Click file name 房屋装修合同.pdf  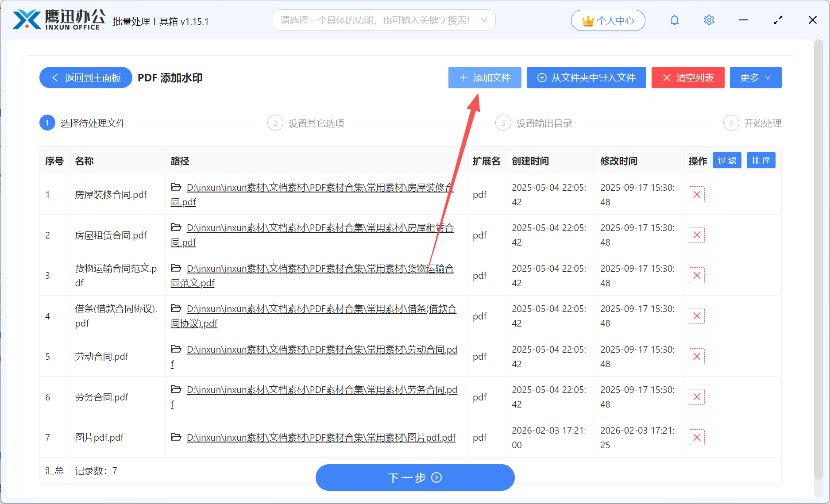pos(111,194)
